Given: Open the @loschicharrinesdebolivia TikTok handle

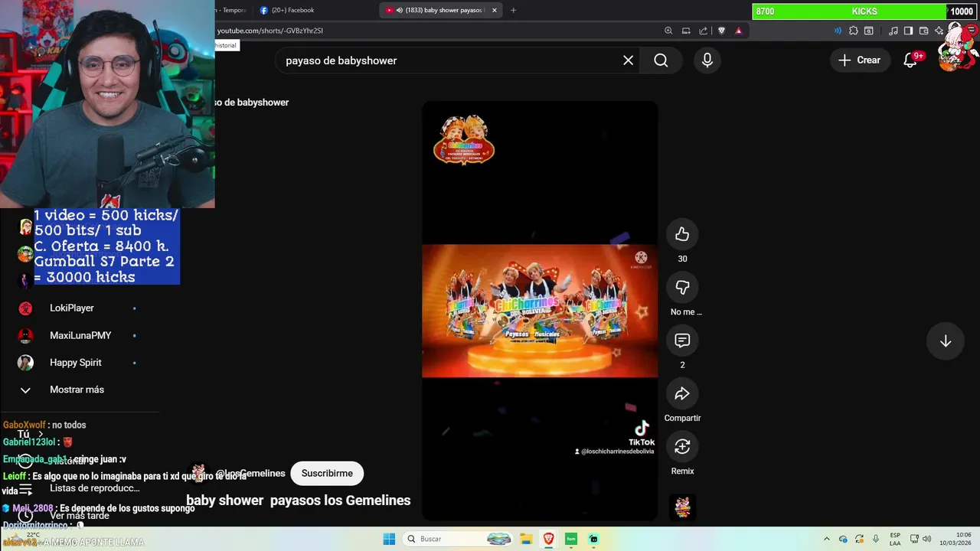Looking at the screenshot, I should 615,452.
